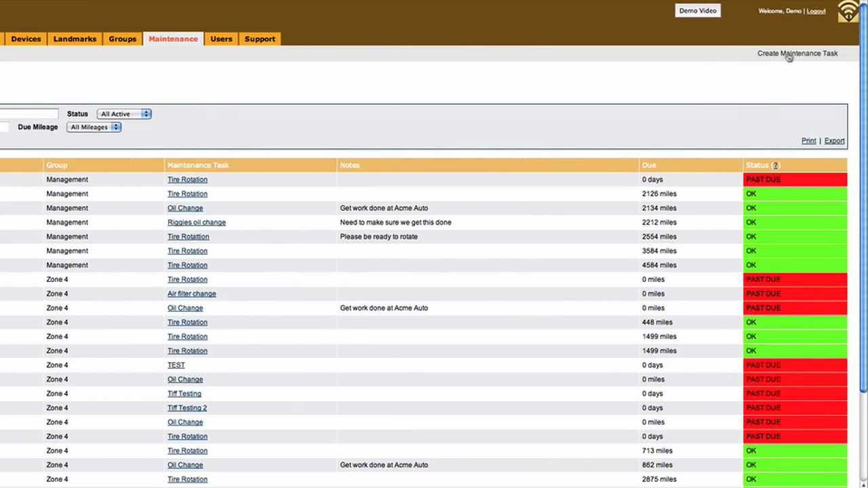The height and width of the screenshot is (488, 868).
Task: Select 'Get work done at Acme Auto' in 862 miles row
Action: point(384,465)
